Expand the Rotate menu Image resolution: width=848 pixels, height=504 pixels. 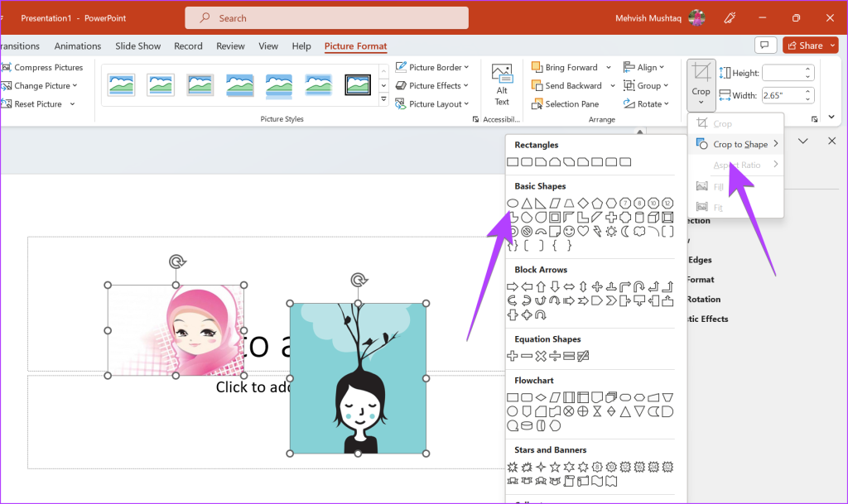point(646,103)
